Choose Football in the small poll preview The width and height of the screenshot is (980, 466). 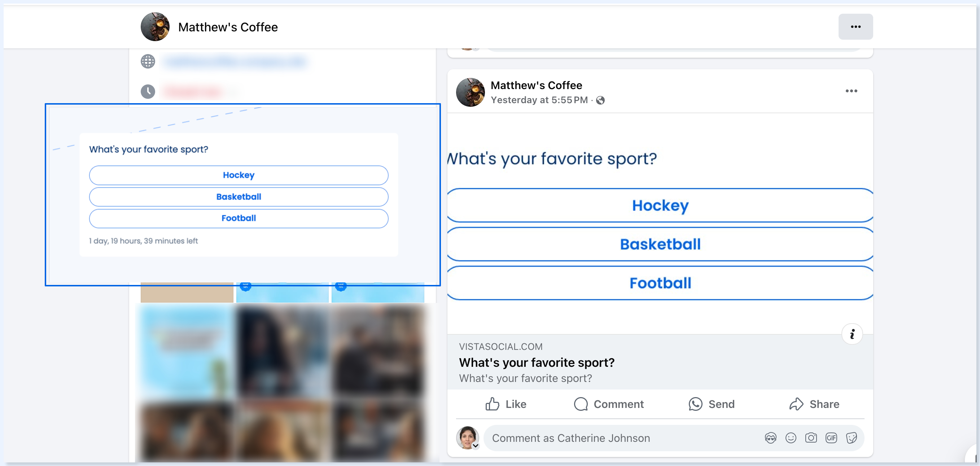click(239, 218)
